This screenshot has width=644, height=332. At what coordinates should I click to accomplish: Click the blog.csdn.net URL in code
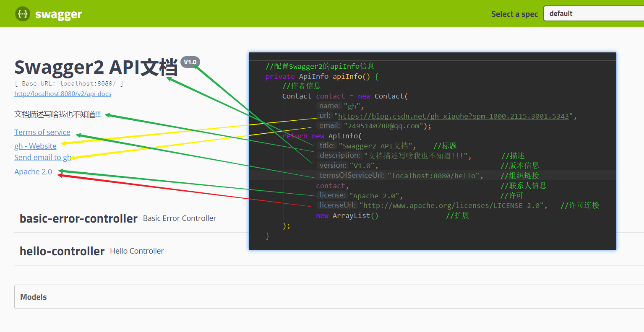click(x=454, y=116)
